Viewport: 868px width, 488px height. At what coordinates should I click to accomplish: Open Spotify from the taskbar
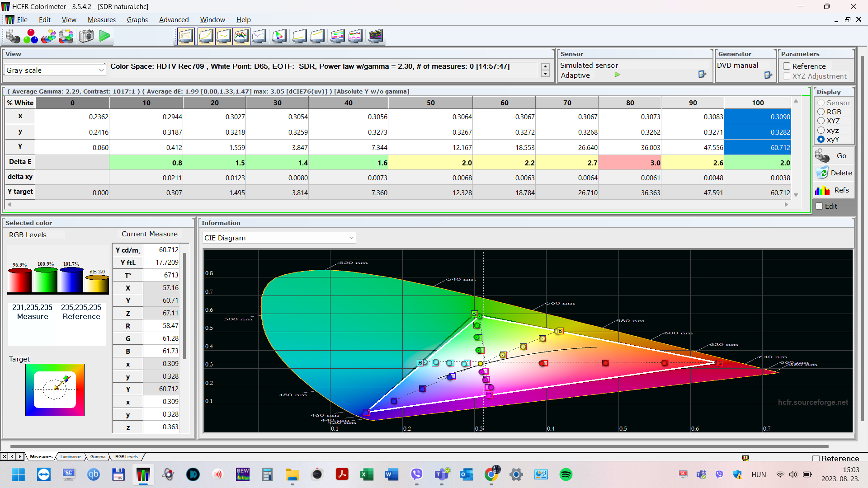[x=566, y=474]
